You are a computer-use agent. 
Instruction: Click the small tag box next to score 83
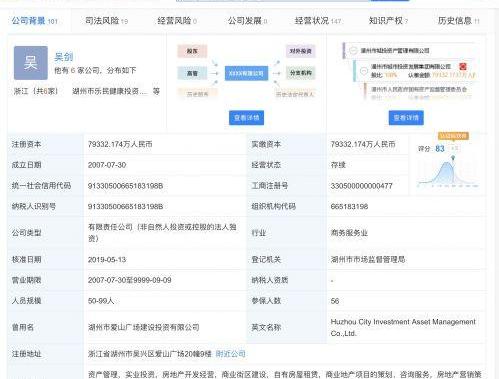454,149
